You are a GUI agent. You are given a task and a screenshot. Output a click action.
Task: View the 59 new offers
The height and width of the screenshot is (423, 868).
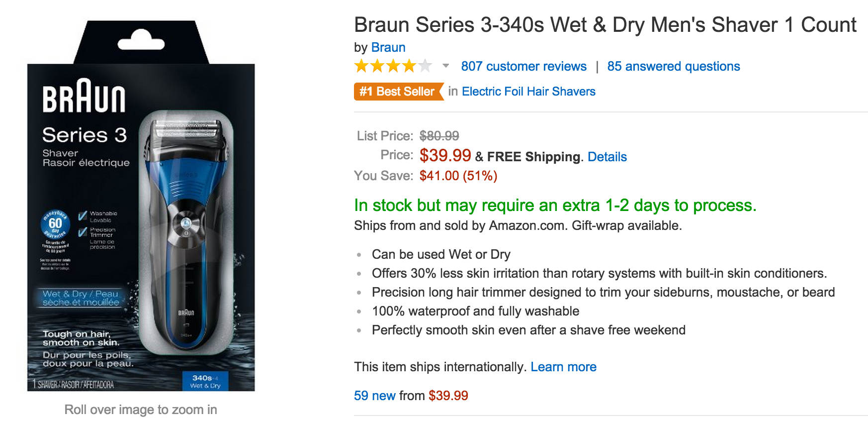point(374,396)
